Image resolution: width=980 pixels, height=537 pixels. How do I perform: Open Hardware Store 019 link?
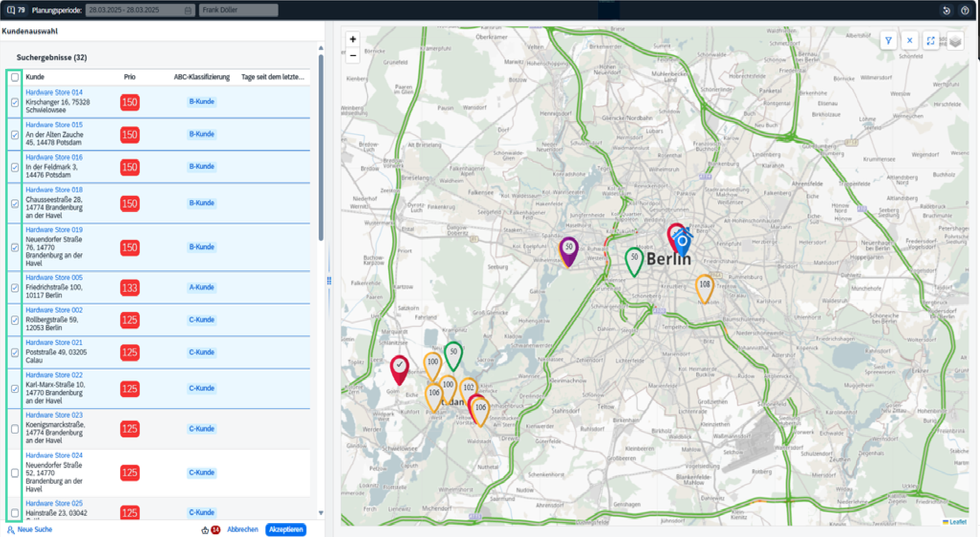coord(54,230)
